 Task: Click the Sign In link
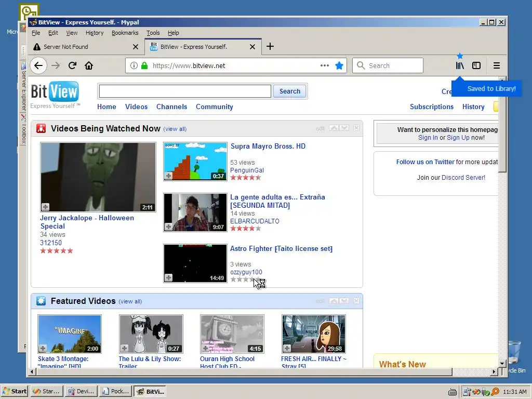(428, 137)
